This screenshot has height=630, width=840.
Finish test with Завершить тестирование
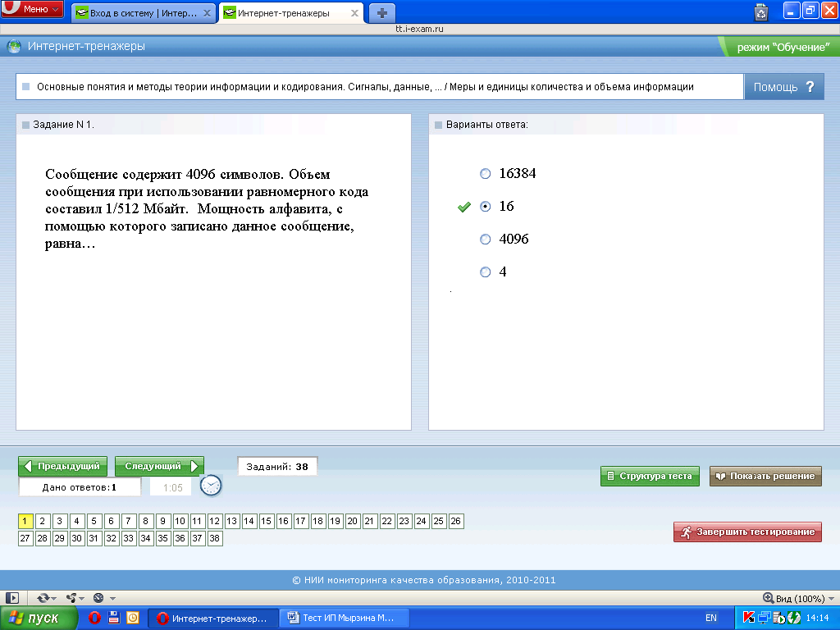pyautogui.click(x=747, y=532)
